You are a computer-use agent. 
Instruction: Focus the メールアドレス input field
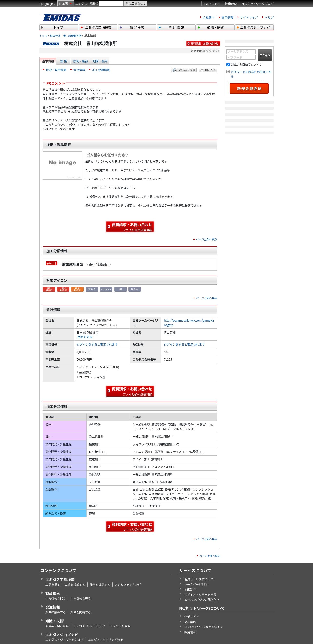(241, 51)
